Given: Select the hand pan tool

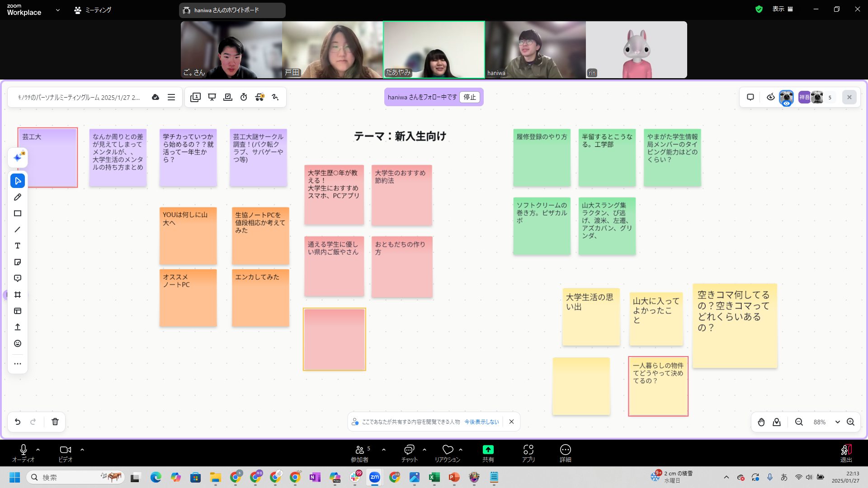Looking at the screenshot, I should (x=761, y=422).
